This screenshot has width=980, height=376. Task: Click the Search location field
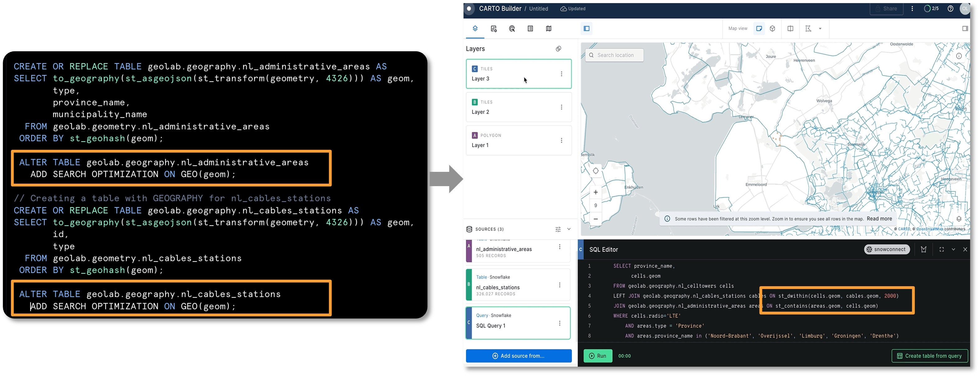tap(615, 55)
